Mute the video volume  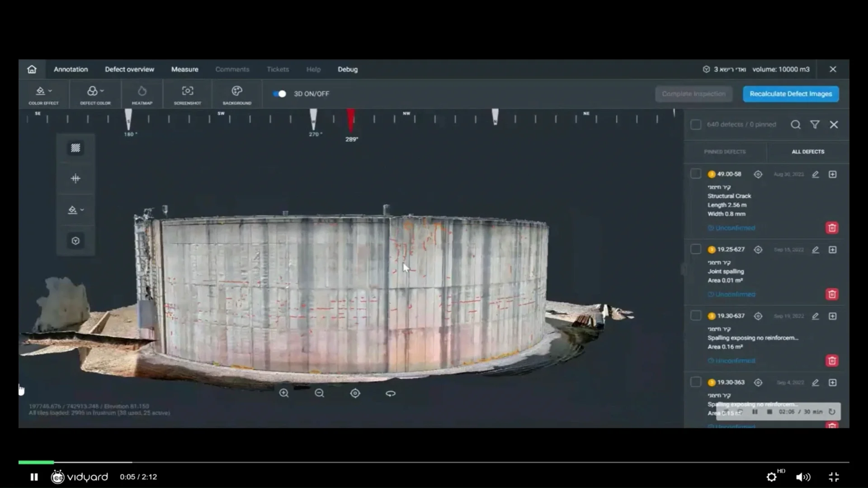click(x=803, y=477)
